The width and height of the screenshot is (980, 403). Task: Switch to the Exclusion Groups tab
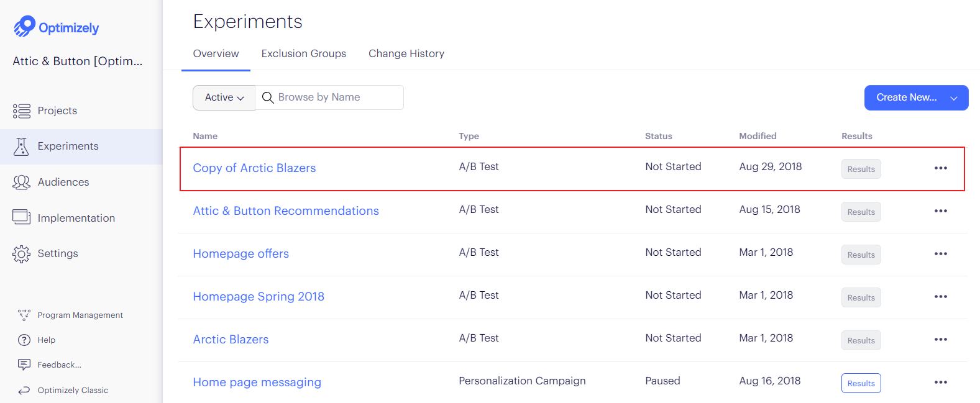pos(304,53)
